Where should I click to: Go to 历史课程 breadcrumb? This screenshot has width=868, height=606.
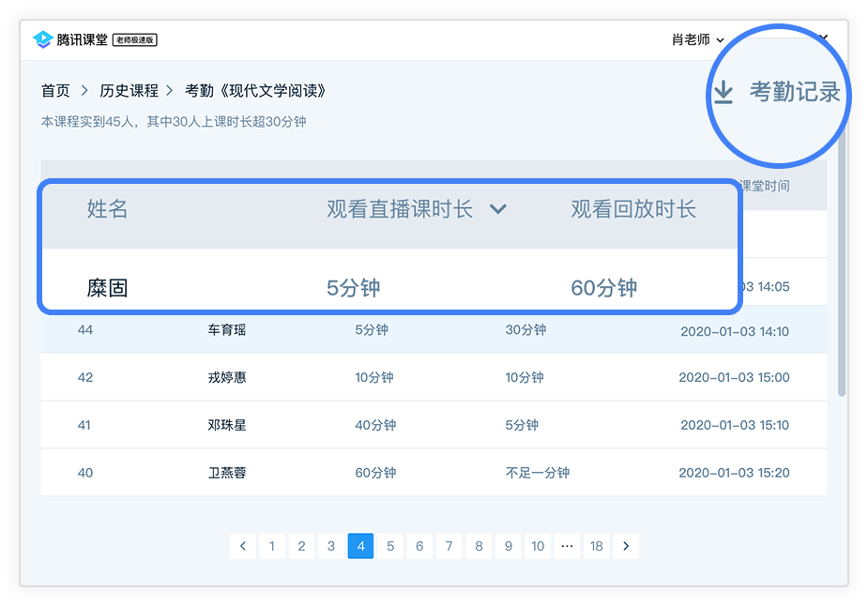tap(129, 91)
